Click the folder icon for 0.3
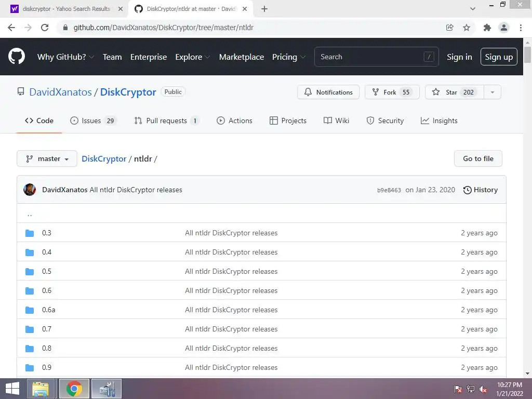Screen dimensions: 532x399 pyautogui.click(x=30, y=233)
